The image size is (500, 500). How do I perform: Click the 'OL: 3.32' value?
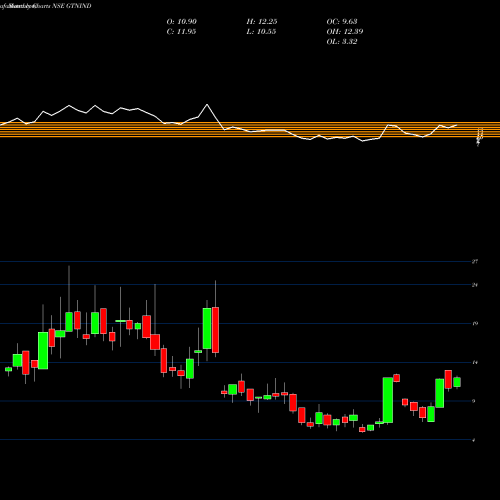pyautogui.click(x=342, y=42)
